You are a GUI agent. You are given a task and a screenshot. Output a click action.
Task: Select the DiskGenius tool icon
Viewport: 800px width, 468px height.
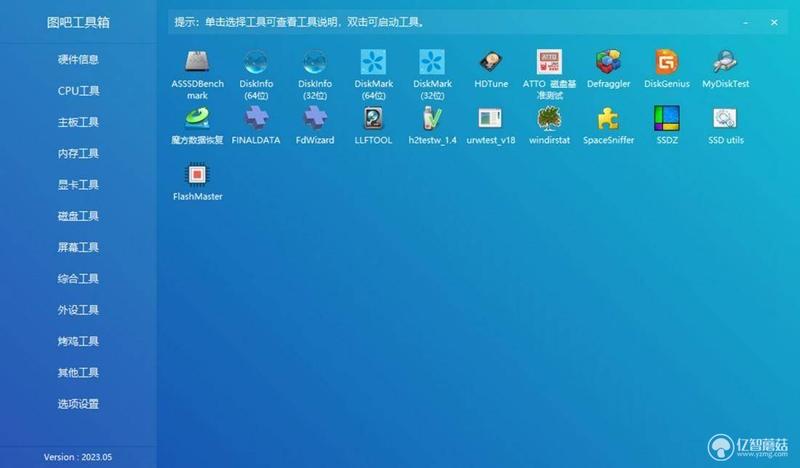(667, 62)
